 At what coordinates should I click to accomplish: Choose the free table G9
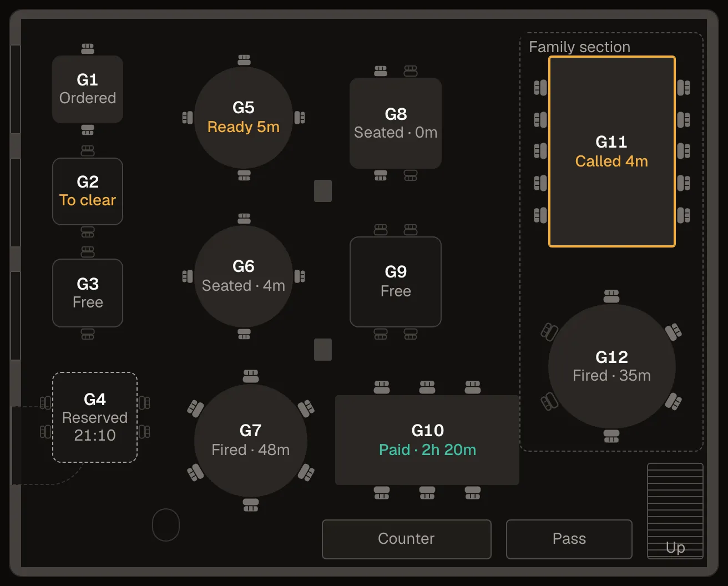(396, 282)
